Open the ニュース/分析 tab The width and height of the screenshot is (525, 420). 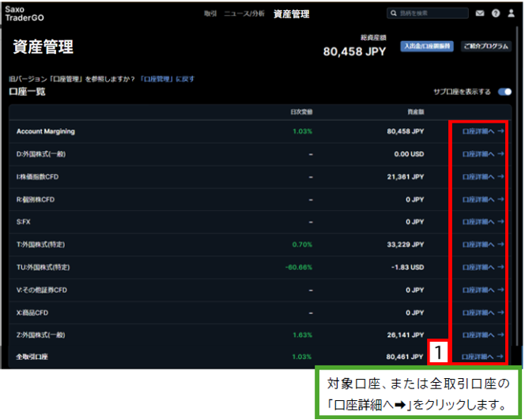(x=244, y=13)
